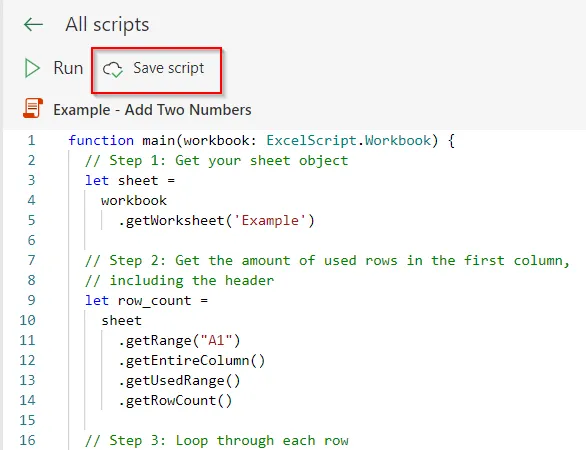Run the script via Run label
Screen dimensions: 586x450
click(68, 68)
